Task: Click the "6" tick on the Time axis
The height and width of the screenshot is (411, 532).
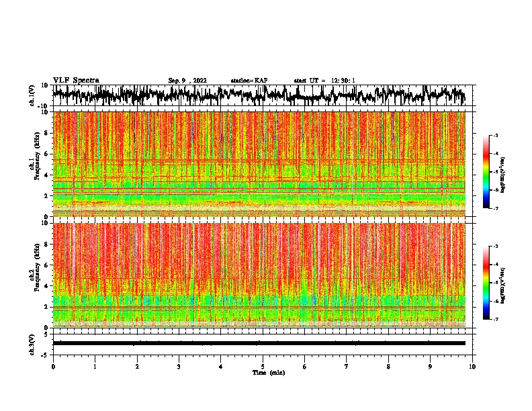Action: tap(304, 367)
